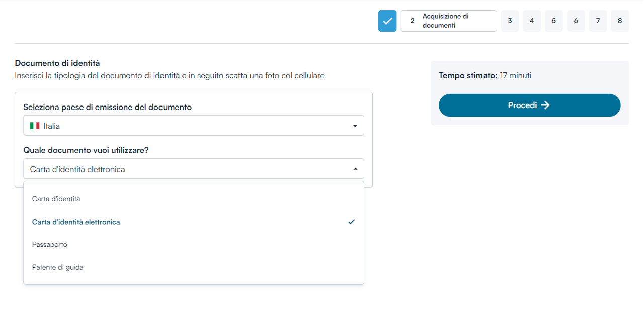The image size is (644, 319).
Task: Open step 5 in the progress bar
Action: (554, 21)
